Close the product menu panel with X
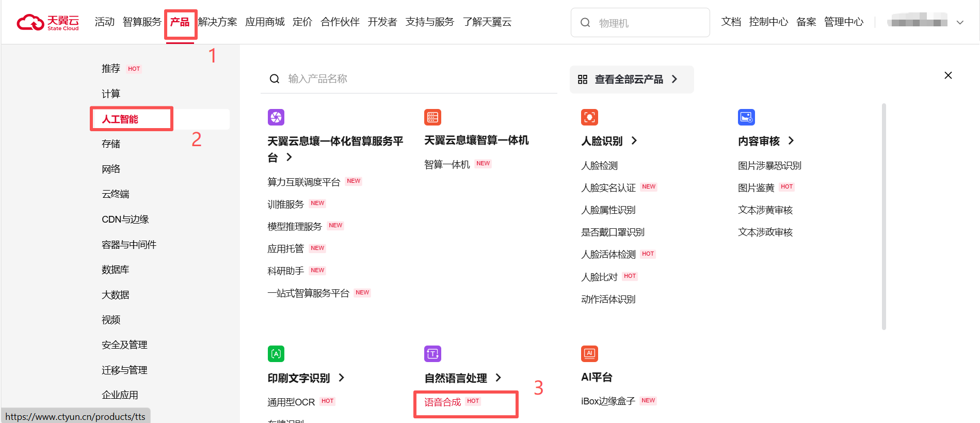The width and height of the screenshot is (980, 423). [x=948, y=75]
